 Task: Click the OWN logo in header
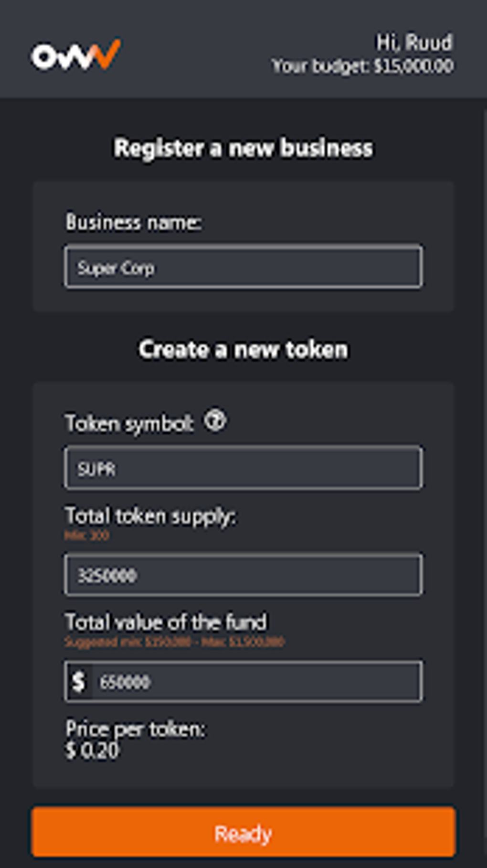(75, 55)
